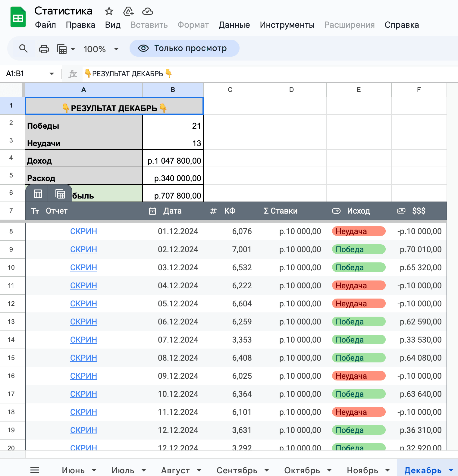The image size is (458, 476).
Task: Switch to the Июнь sheet
Action: coord(73,470)
